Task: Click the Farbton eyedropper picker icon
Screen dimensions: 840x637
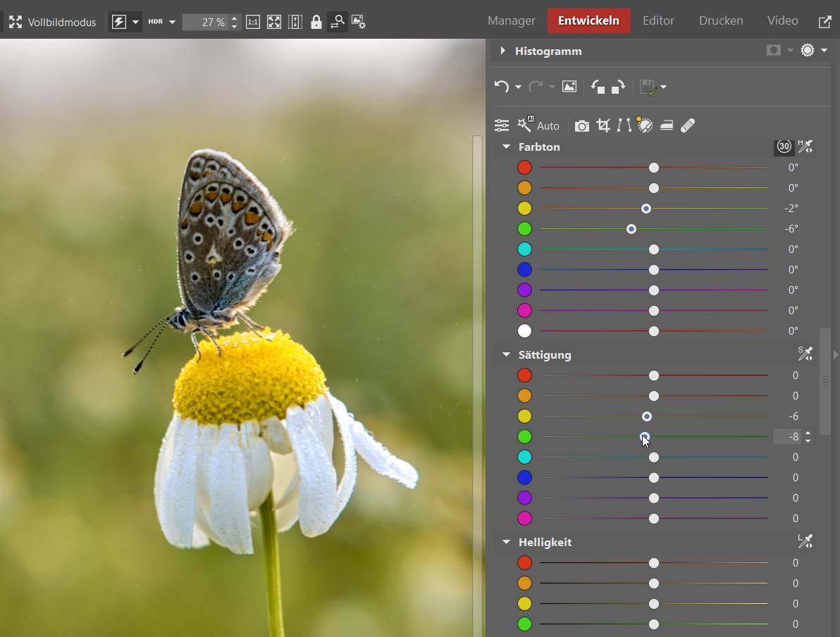Action: pos(805,147)
